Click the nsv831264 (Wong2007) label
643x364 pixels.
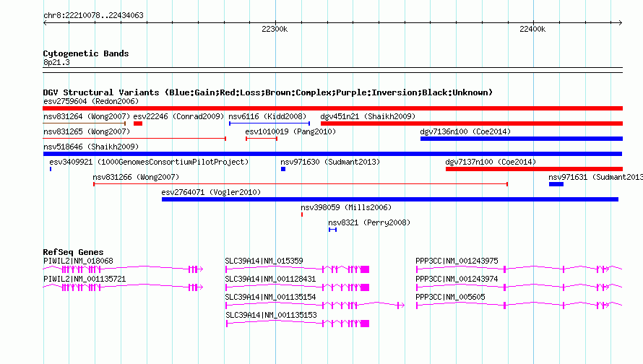tap(87, 116)
